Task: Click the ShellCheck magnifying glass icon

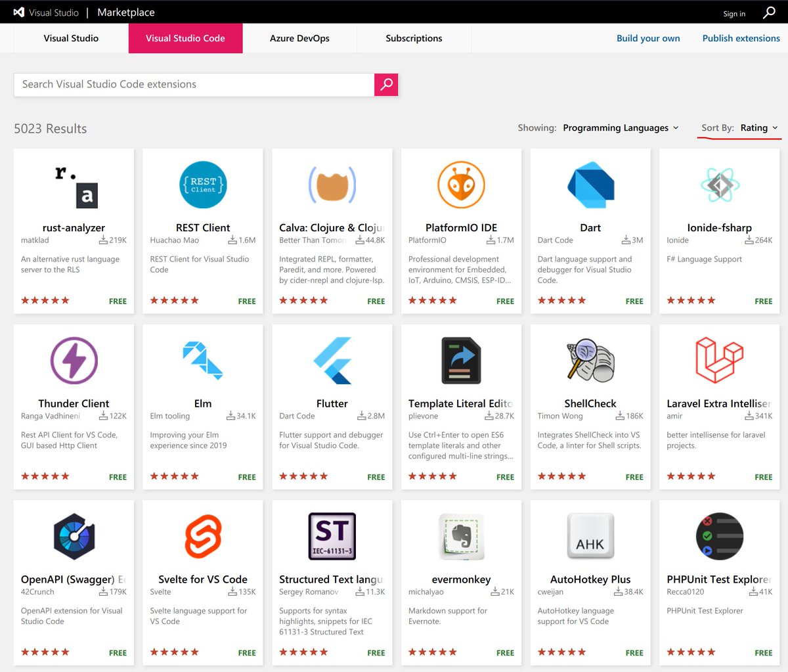Action: 590,360
